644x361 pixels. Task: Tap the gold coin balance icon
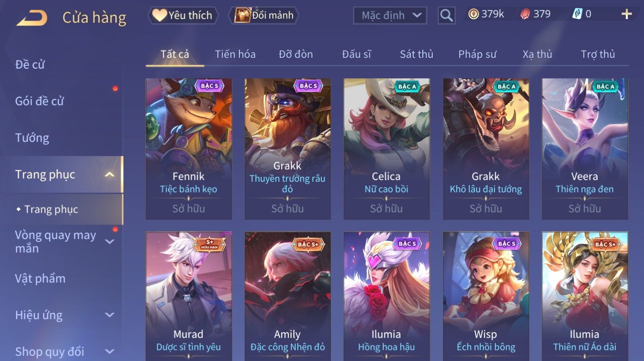click(x=473, y=14)
